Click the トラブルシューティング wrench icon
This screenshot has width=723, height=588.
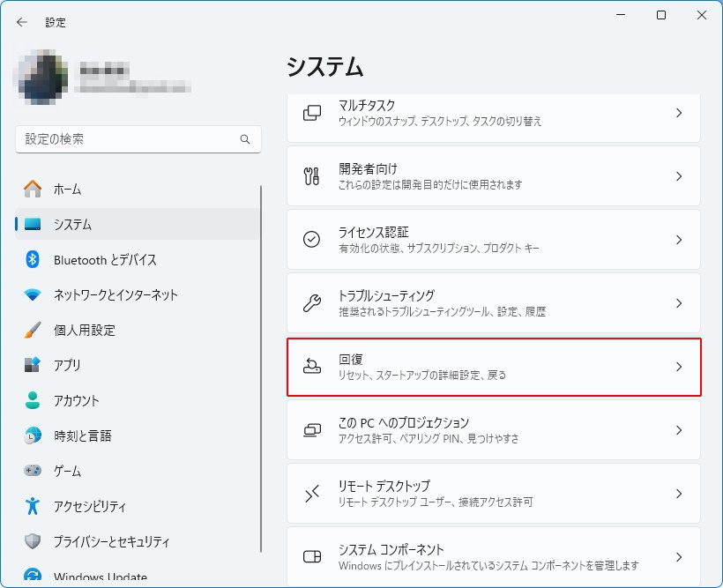312,303
